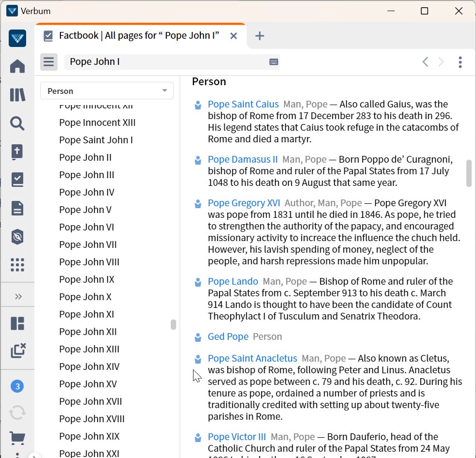Select Pope John IX in list
The height and width of the screenshot is (458, 476).
pos(87,279)
